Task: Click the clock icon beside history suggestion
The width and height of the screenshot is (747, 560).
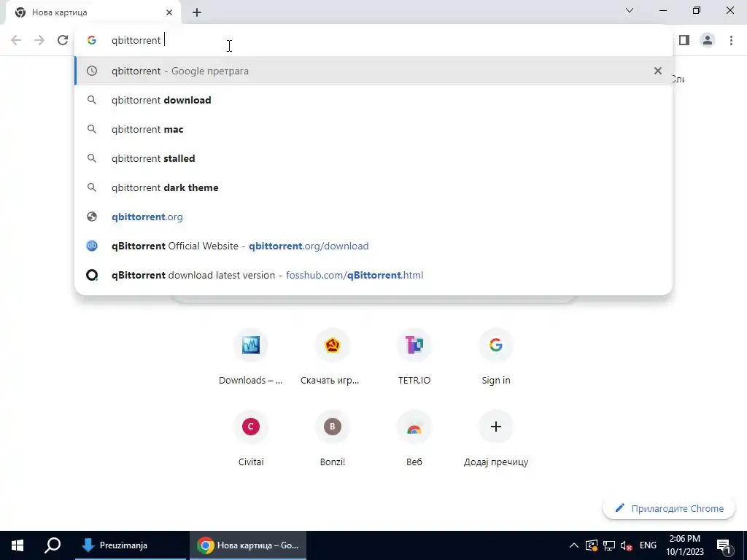Action: tap(92, 71)
